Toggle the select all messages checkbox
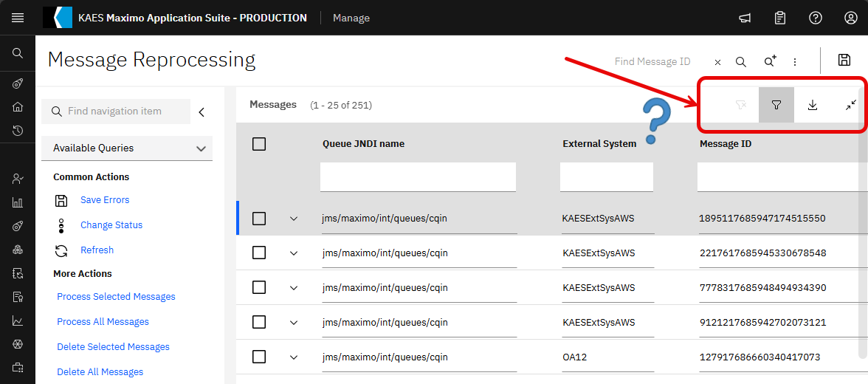Screen dimensions: 868x384 tap(259, 144)
